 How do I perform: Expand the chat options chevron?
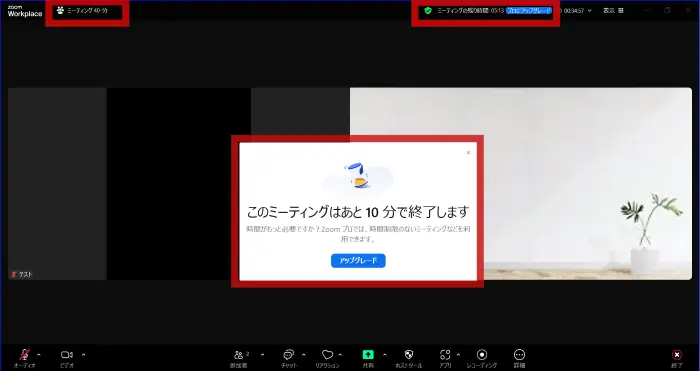click(304, 355)
